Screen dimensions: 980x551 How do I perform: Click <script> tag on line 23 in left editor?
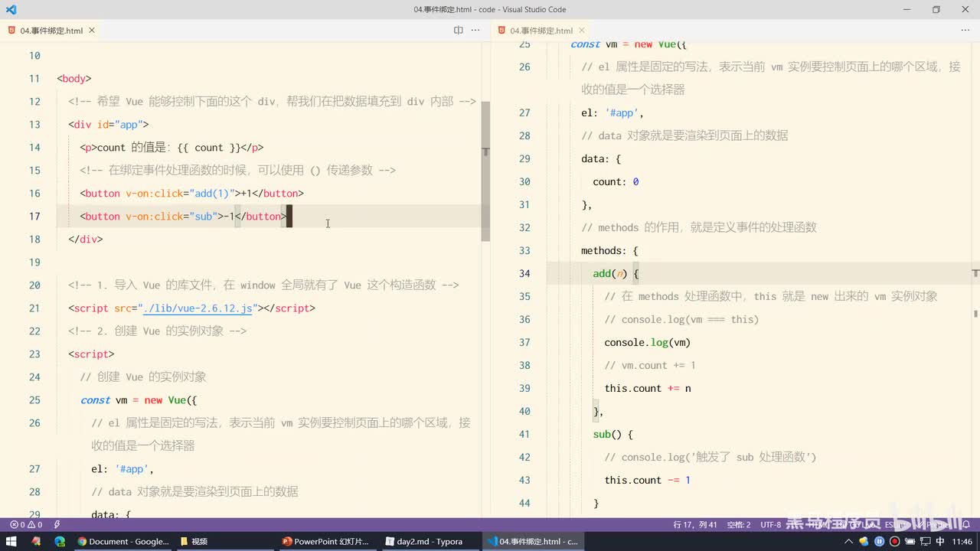coord(91,354)
